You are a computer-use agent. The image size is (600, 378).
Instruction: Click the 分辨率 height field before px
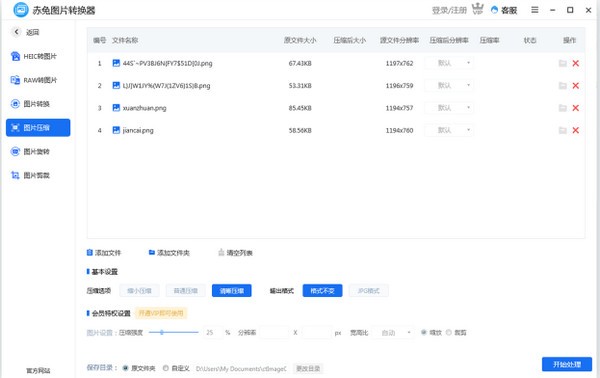[316, 332]
